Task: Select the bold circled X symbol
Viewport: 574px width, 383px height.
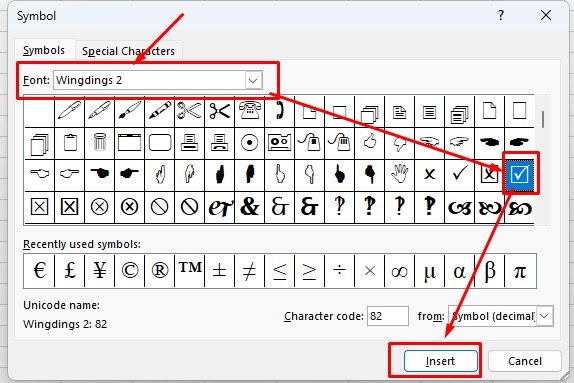Action: 129,207
